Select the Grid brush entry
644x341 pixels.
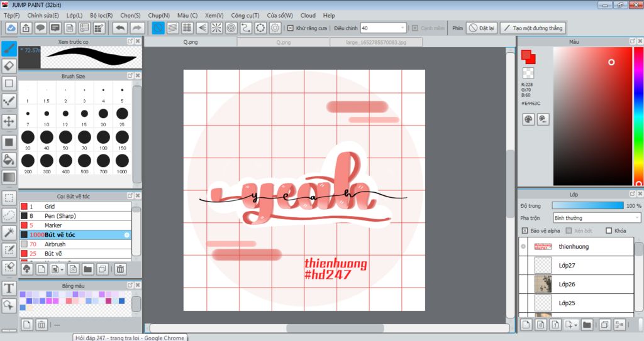pos(75,207)
